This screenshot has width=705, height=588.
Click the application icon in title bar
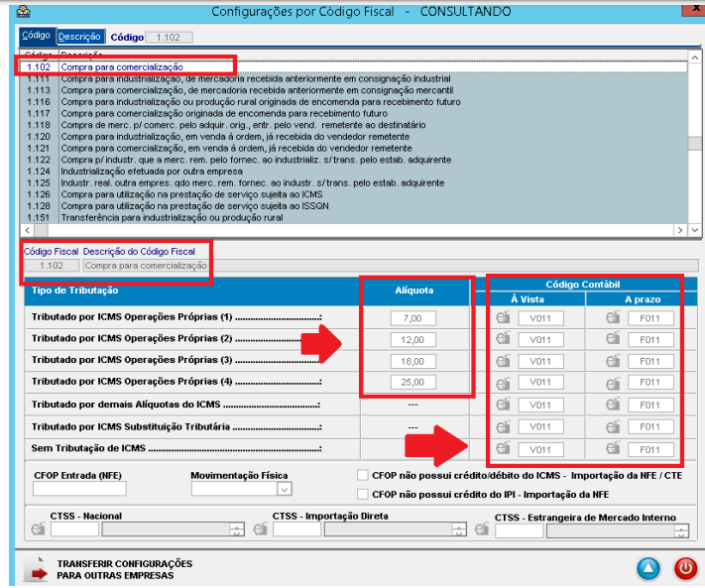click(x=24, y=11)
